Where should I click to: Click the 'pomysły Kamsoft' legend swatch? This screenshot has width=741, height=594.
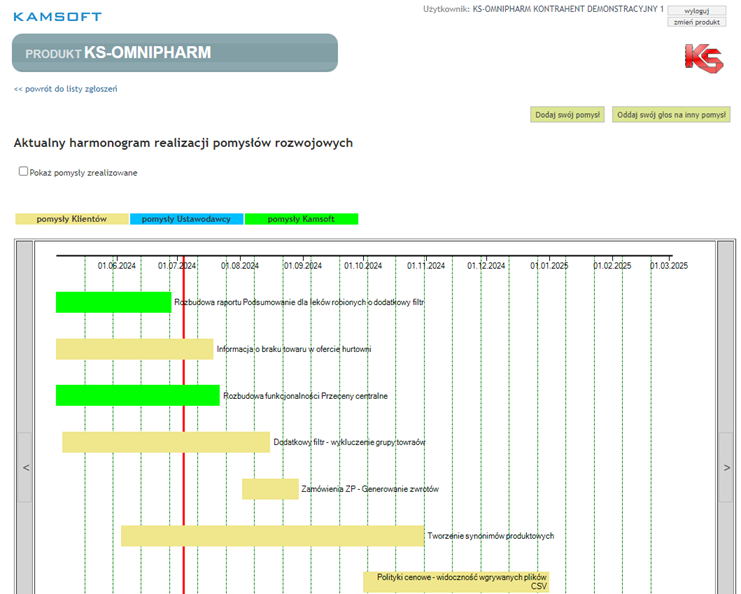[302, 219]
